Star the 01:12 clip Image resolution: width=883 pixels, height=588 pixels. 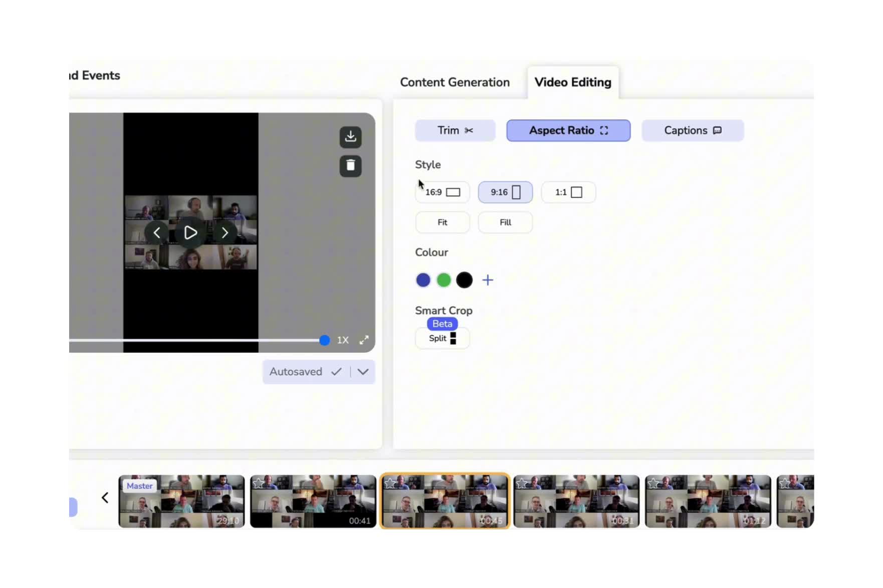coord(653,483)
